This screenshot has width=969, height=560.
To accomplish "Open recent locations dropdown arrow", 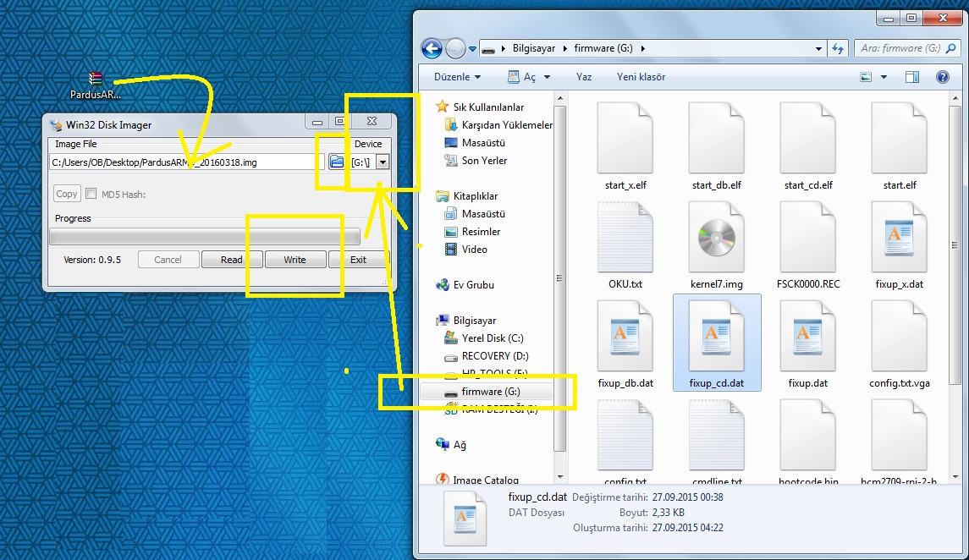I will (473, 49).
